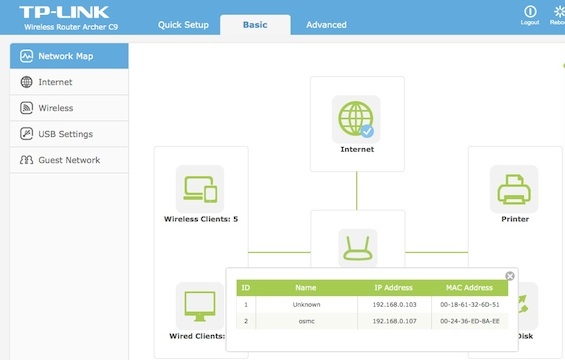Image resolution: width=565 pixels, height=360 pixels.
Task: Click the USB Disk icon behind popup
Action: point(528,306)
